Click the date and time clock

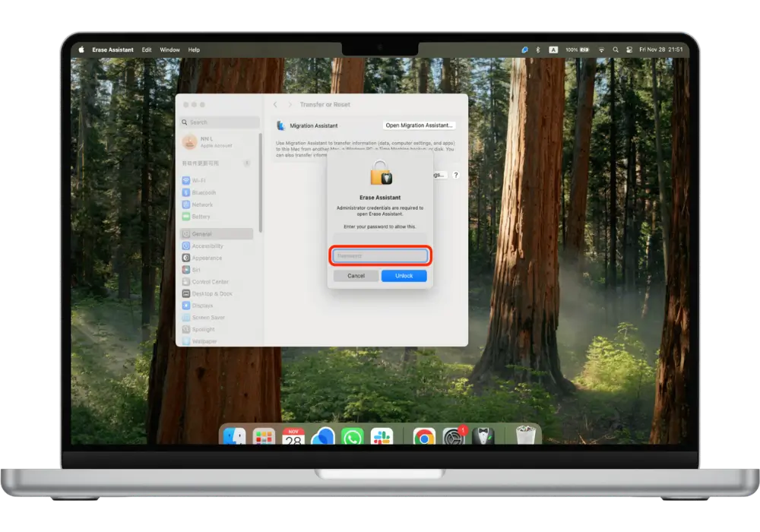[662, 49]
